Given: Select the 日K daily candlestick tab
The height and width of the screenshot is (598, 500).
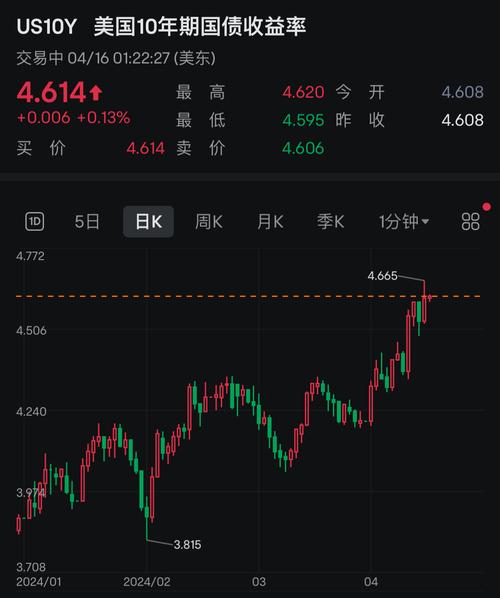Looking at the screenshot, I should click(x=148, y=222).
